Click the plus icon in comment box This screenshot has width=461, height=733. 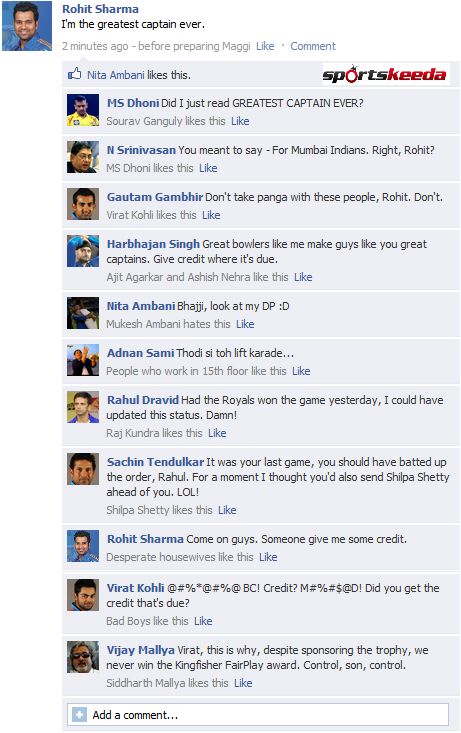(79, 714)
